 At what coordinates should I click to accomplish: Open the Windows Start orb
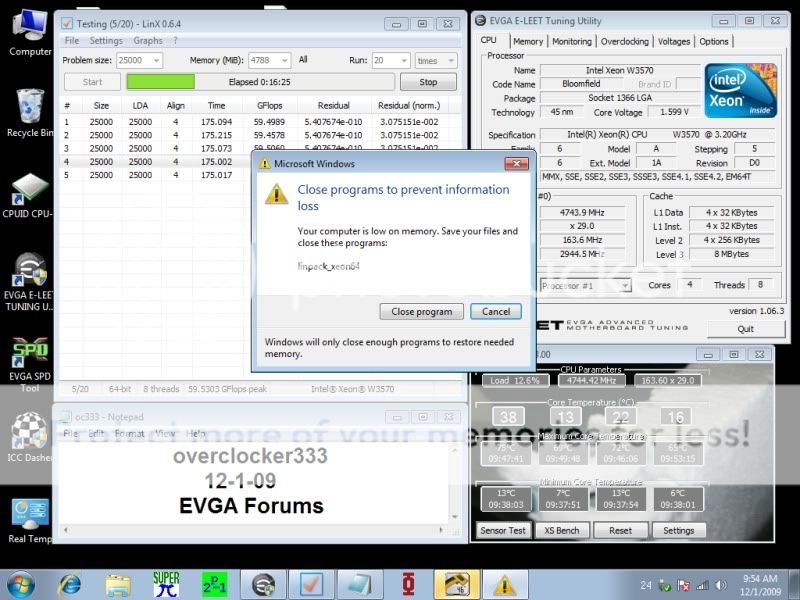(22, 583)
